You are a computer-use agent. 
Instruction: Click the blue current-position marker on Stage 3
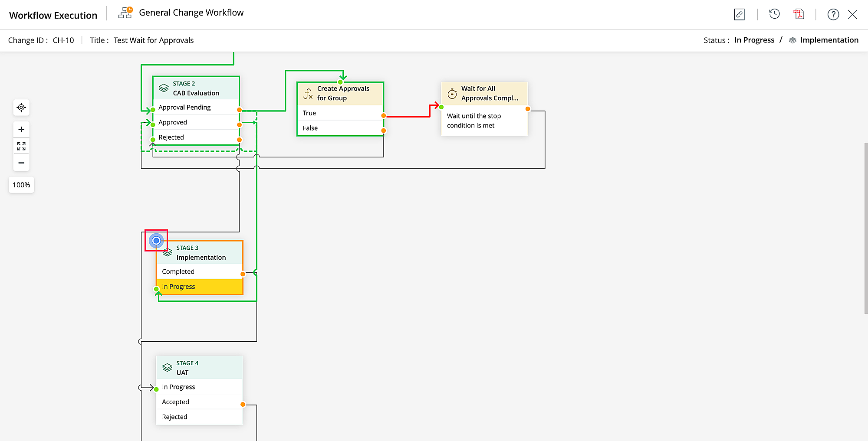tap(156, 241)
